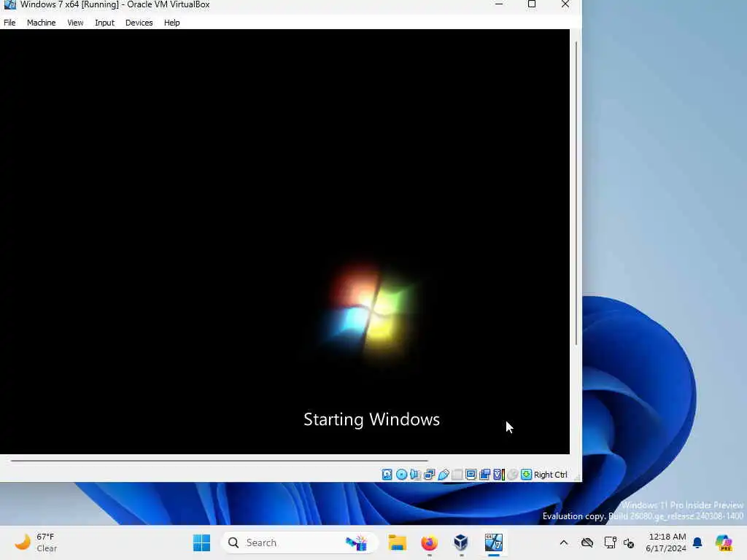Click the muted volume tray icon
The width and height of the screenshot is (747, 560).
(629, 542)
